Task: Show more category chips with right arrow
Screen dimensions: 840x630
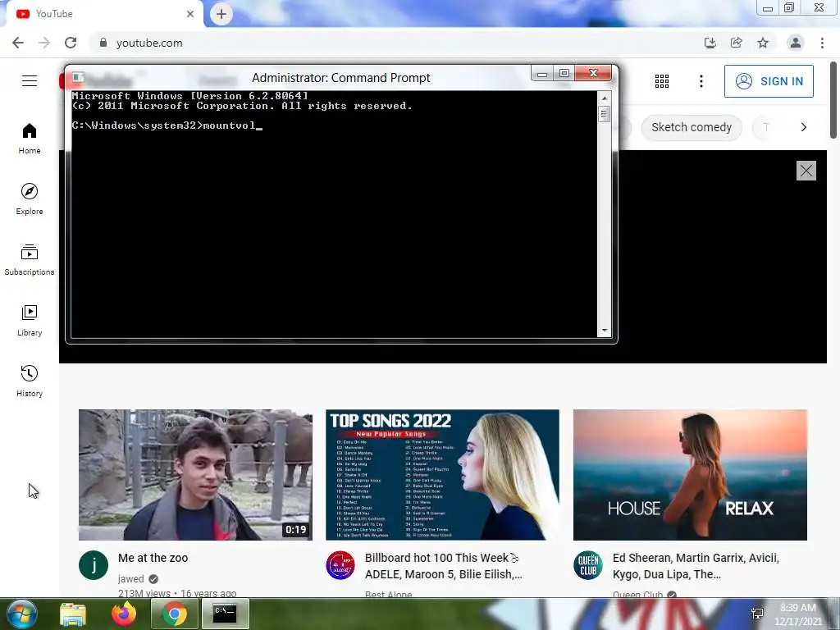Action: pyautogui.click(x=804, y=127)
